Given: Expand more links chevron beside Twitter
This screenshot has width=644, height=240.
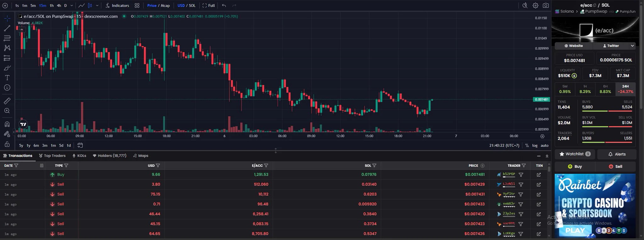Looking at the screenshot, I should click(632, 46).
